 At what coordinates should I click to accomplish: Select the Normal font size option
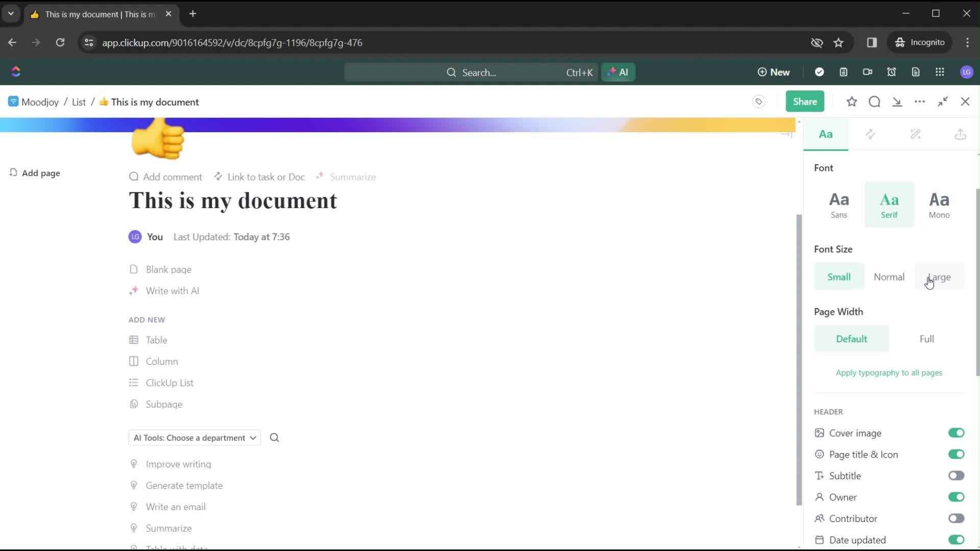pos(889,277)
